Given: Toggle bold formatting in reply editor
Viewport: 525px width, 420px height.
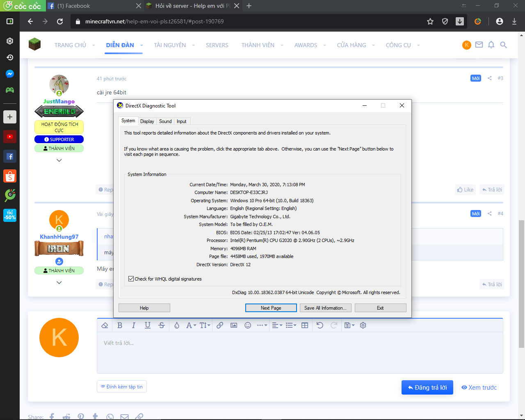Looking at the screenshot, I should [x=120, y=325].
